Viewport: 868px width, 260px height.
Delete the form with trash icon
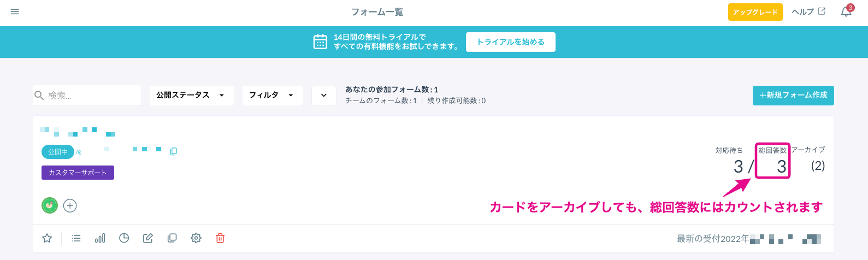[x=220, y=238]
